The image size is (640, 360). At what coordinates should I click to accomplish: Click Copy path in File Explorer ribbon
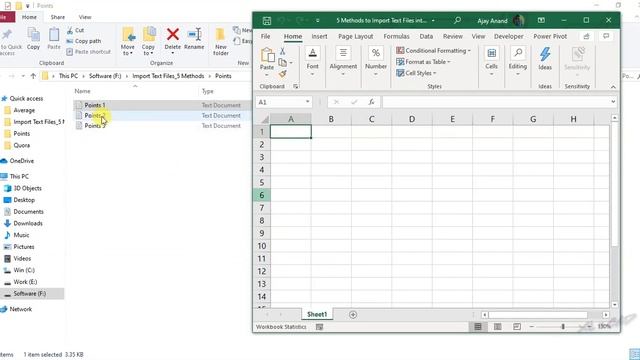(x=84, y=41)
